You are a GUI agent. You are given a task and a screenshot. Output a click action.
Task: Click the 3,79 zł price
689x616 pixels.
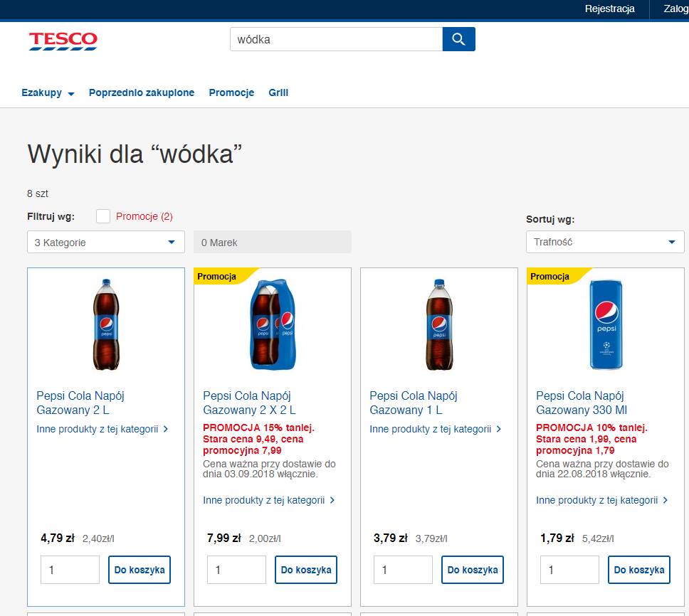391,538
